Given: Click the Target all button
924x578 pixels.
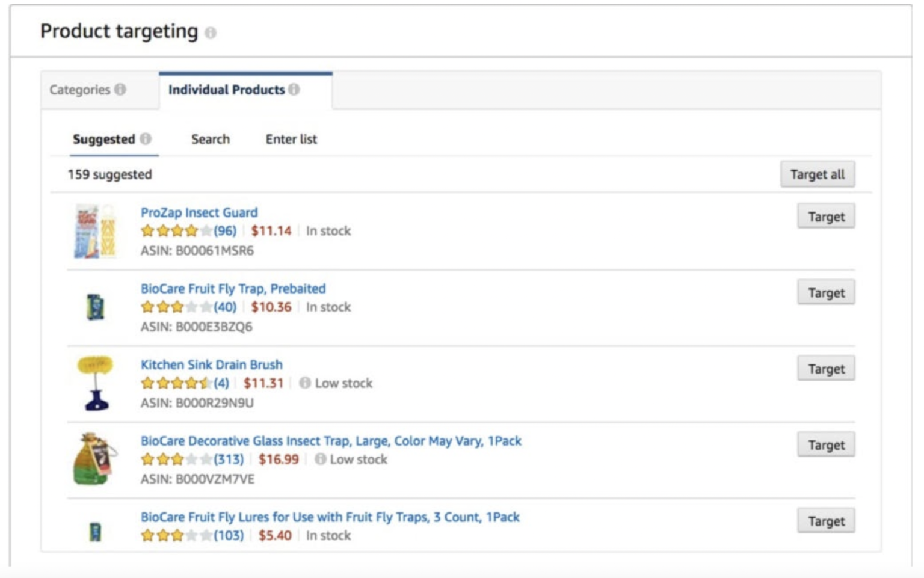Looking at the screenshot, I should (818, 174).
